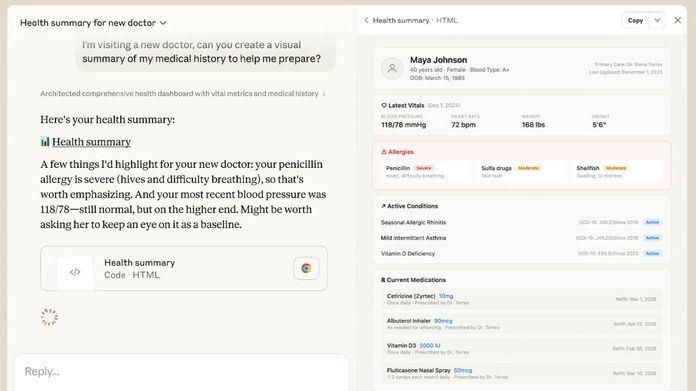This screenshot has width=696, height=391.
Task: Click the Active badge for Mild Intermittent Asthma
Action: (x=652, y=238)
